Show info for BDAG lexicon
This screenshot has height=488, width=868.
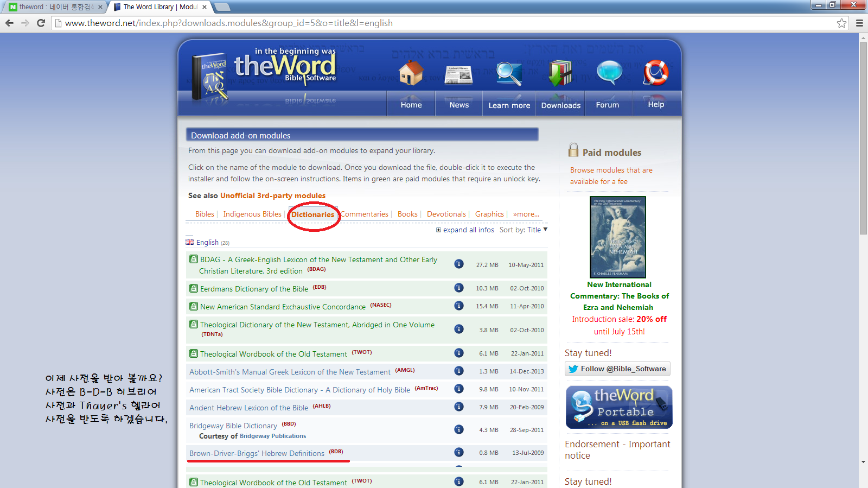click(459, 264)
